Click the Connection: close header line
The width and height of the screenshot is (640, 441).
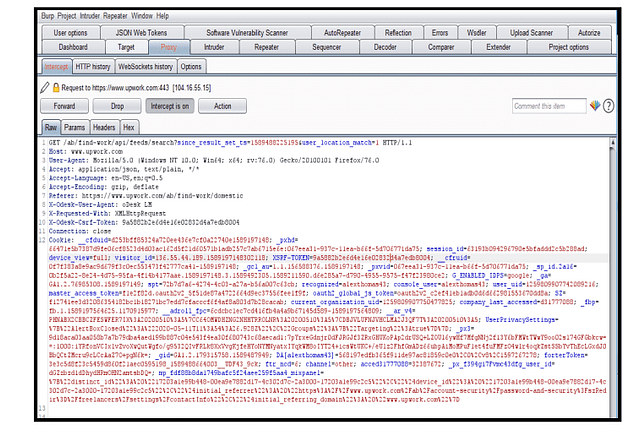[80, 231]
